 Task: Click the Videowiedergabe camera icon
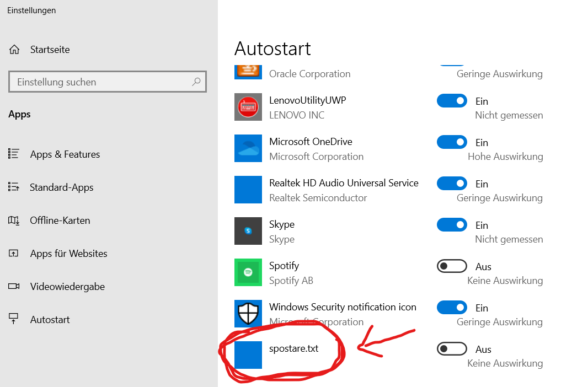(14, 286)
